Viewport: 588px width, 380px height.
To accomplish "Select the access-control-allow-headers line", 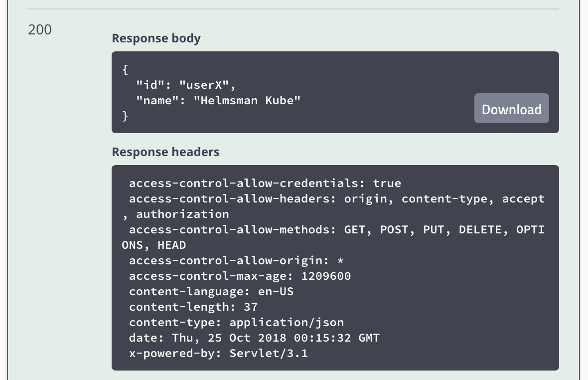I will click(337, 198).
